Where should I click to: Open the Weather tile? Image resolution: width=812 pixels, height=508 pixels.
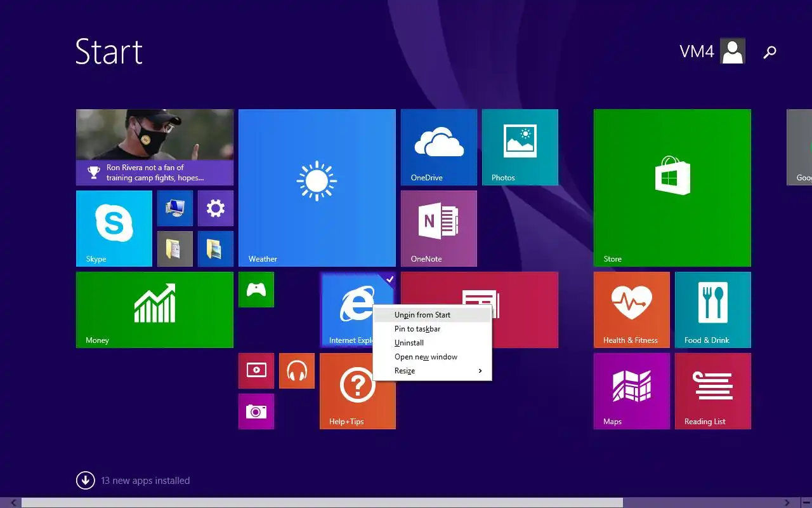click(x=317, y=188)
